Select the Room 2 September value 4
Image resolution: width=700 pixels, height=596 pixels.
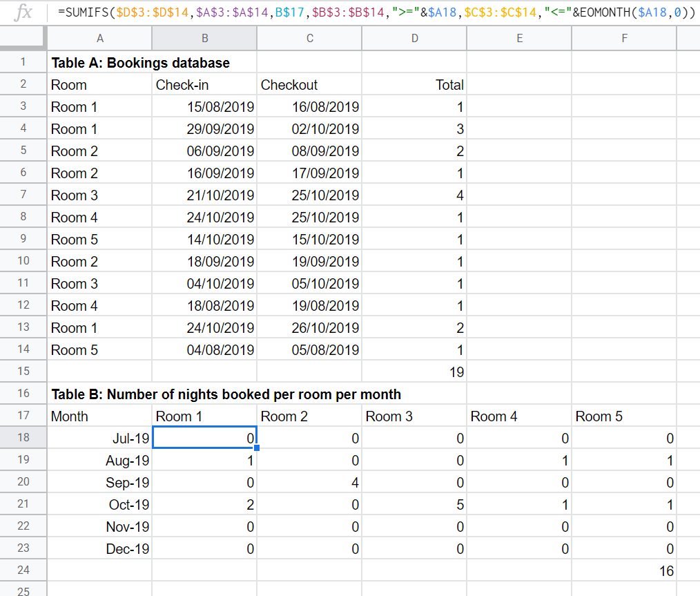(309, 483)
